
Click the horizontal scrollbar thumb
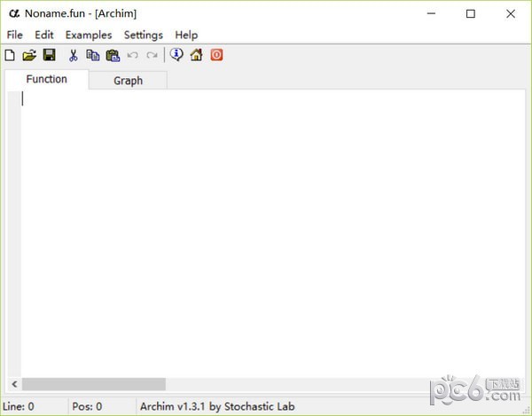click(x=94, y=384)
